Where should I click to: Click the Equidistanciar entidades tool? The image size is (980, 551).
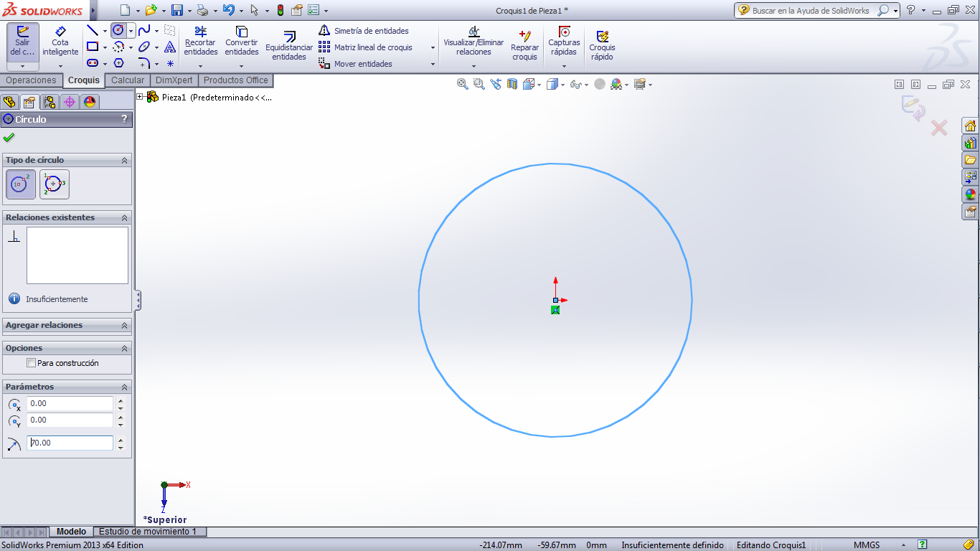coord(289,46)
